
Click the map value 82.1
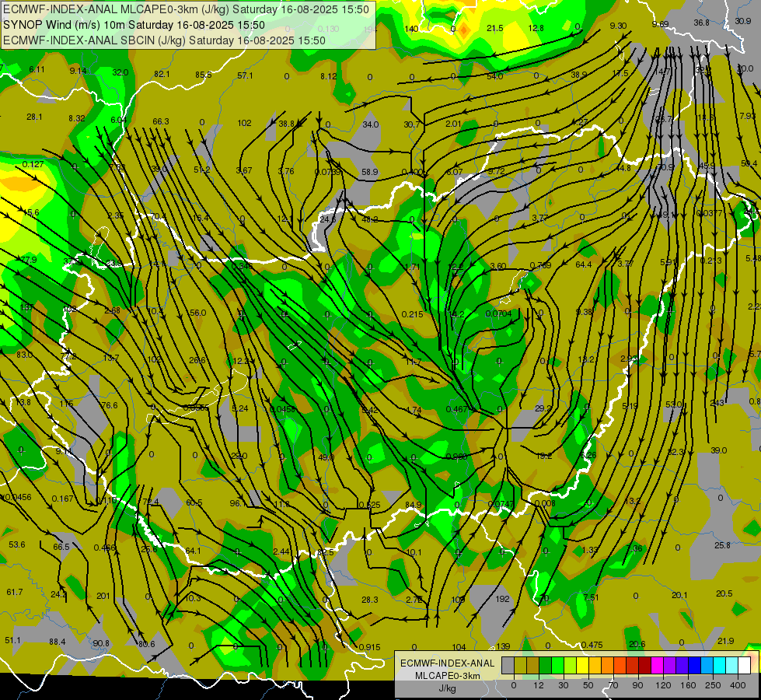pyautogui.click(x=162, y=74)
